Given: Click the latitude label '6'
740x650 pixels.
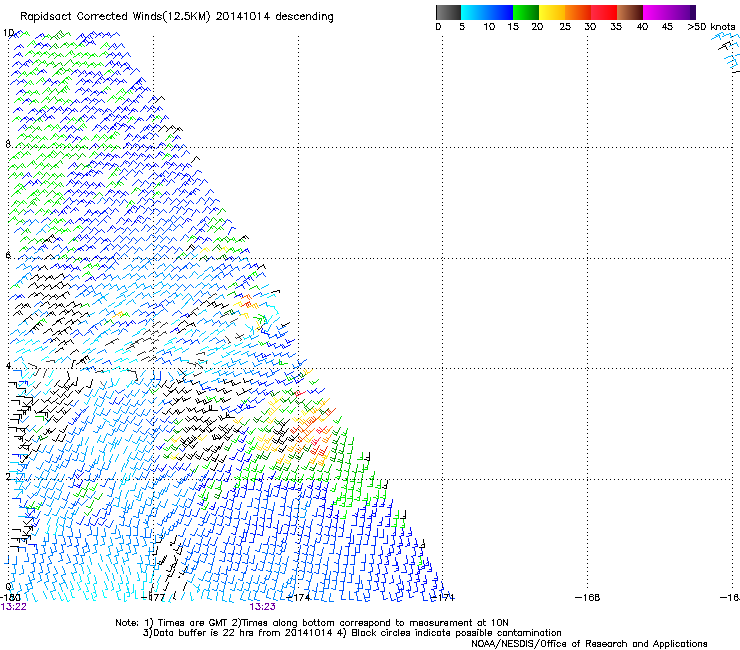Looking at the screenshot, I should (x=8, y=255).
